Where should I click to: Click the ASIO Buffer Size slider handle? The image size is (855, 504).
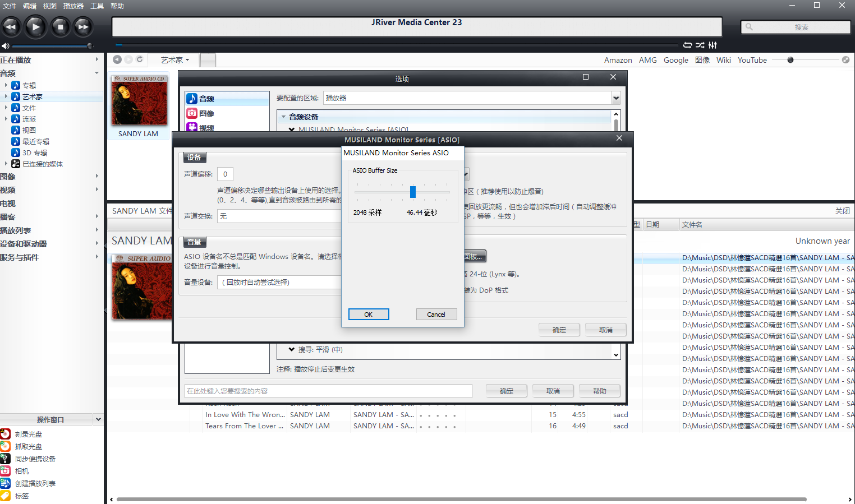(x=413, y=192)
